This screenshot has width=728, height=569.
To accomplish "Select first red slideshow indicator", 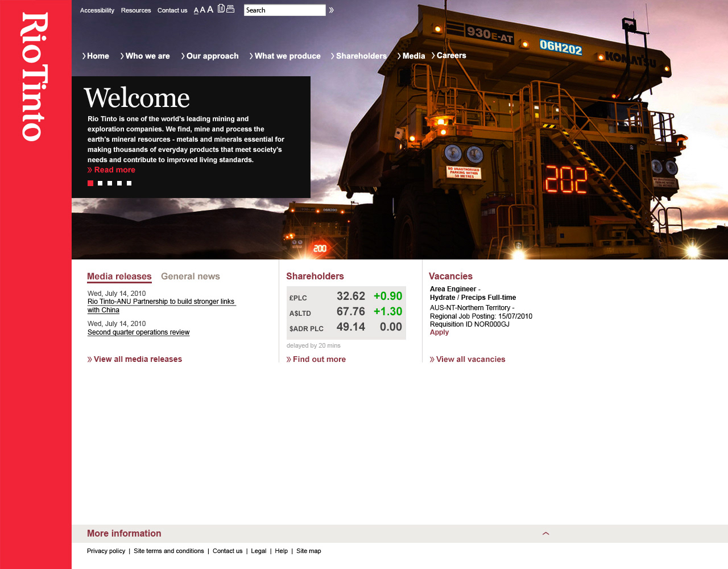I will [x=90, y=183].
